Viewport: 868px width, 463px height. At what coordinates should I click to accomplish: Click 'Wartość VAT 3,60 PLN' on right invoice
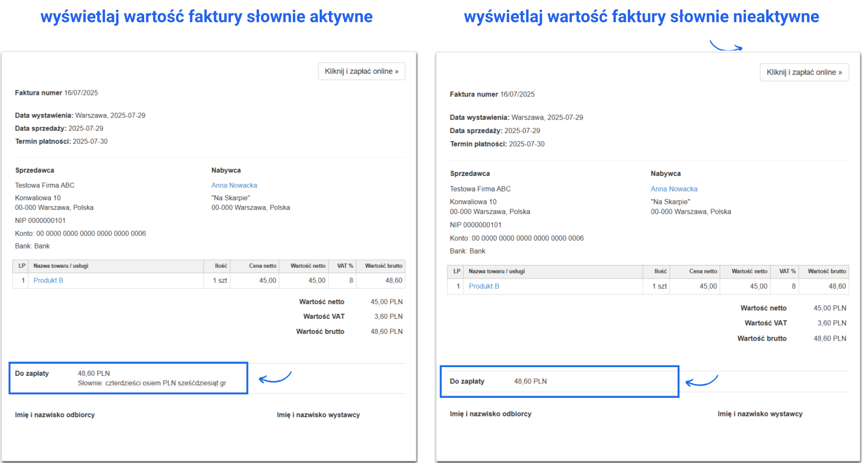[796, 323]
